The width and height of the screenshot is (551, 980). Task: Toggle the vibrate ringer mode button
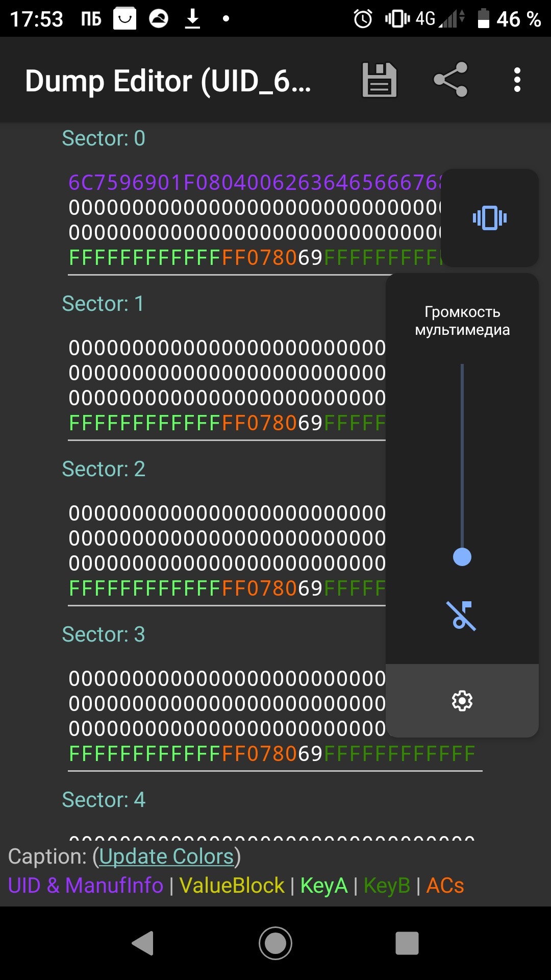pos(489,218)
